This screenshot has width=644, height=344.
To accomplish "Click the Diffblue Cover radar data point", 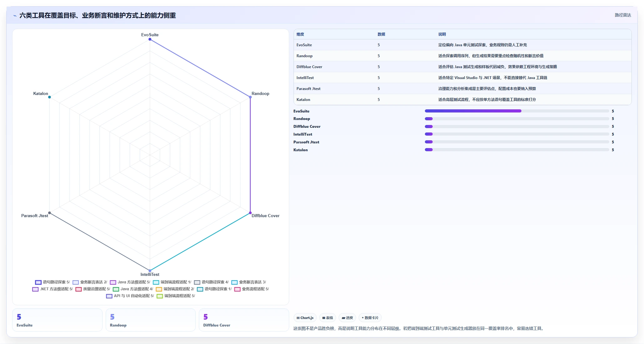I will click(250, 213).
